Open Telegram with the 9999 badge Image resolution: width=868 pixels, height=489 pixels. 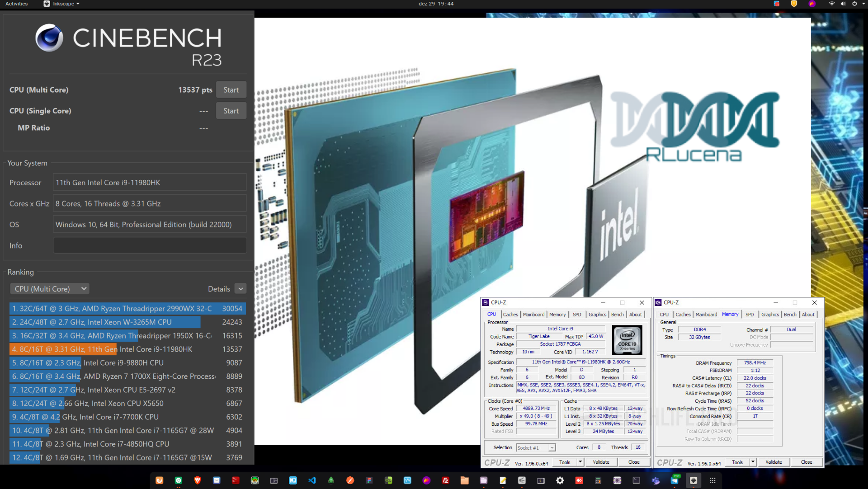[x=675, y=480]
